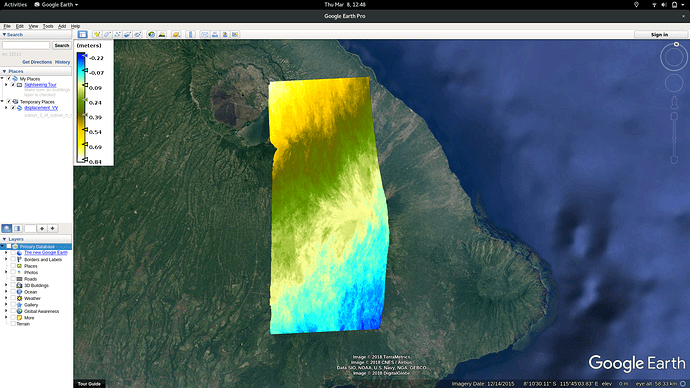The width and height of the screenshot is (690, 388).
Task: Toggle sunlight across the landscape icon
Action: (162, 34)
